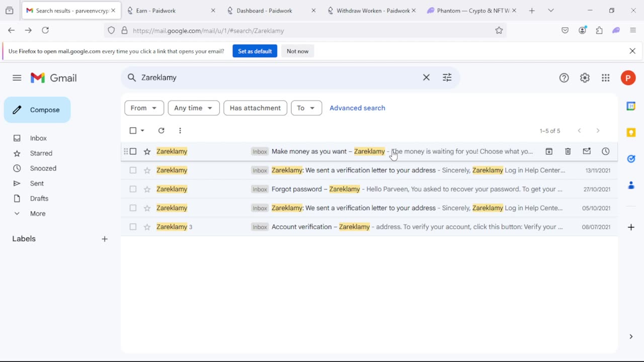Click Set as default button

click(255, 51)
